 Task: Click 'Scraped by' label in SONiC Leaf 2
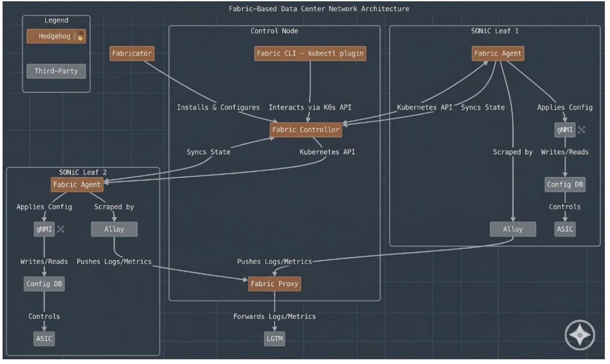(114, 207)
